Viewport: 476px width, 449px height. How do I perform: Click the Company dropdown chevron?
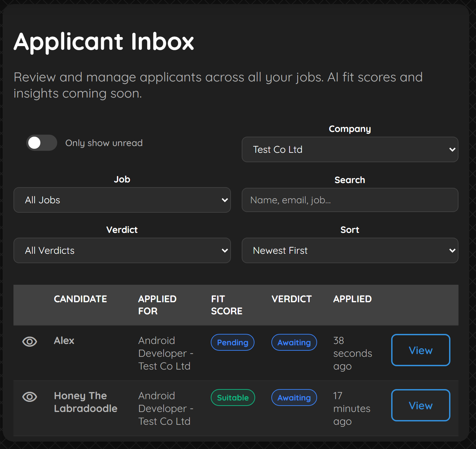click(x=451, y=150)
